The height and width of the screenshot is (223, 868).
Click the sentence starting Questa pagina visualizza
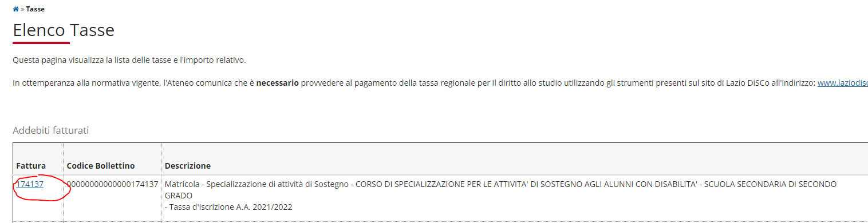coord(129,60)
